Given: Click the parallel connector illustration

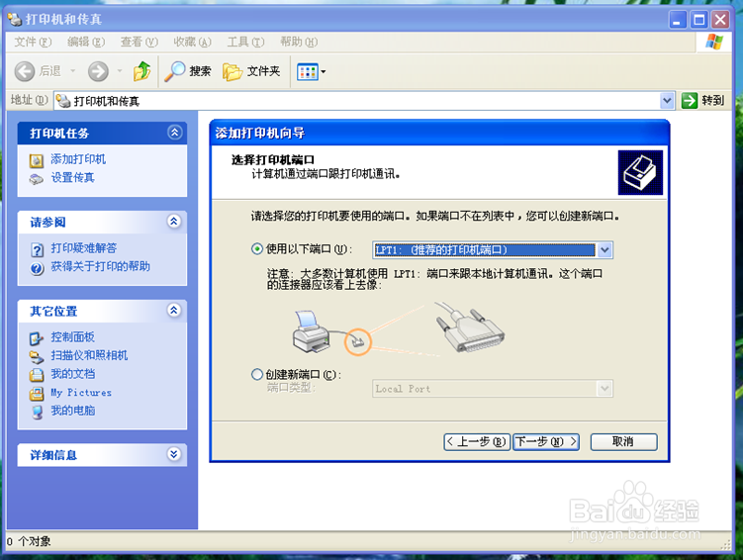Looking at the screenshot, I should pyautogui.click(x=469, y=327).
